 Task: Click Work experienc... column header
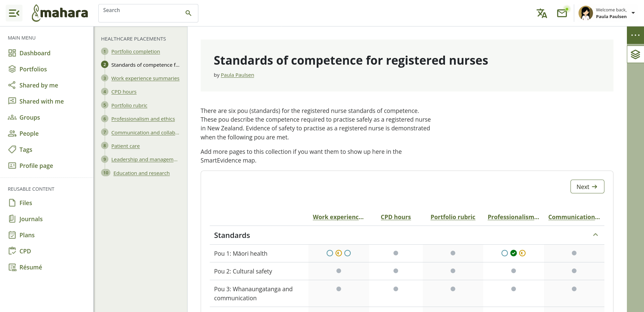click(x=338, y=217)
